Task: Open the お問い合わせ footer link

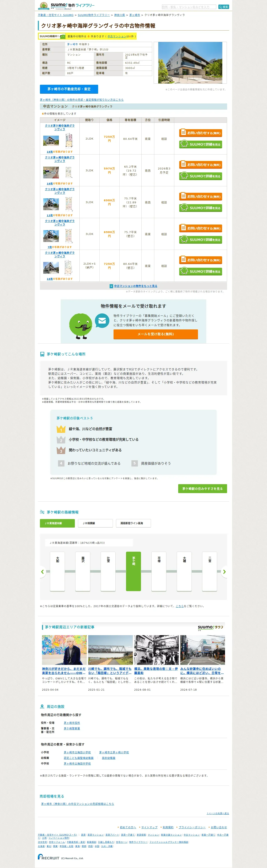Action: [x=219, y=827]
